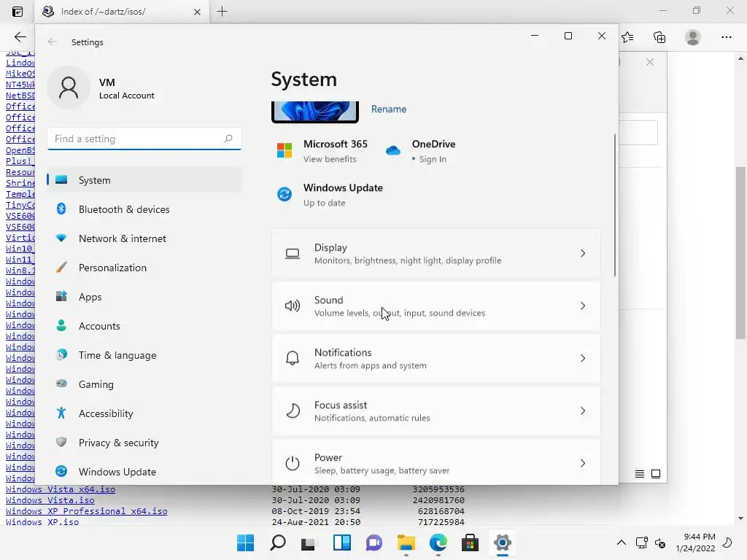Open the Widgets panel in taskbar
Viewport: 747px width, 560px height.
(342, 542)
